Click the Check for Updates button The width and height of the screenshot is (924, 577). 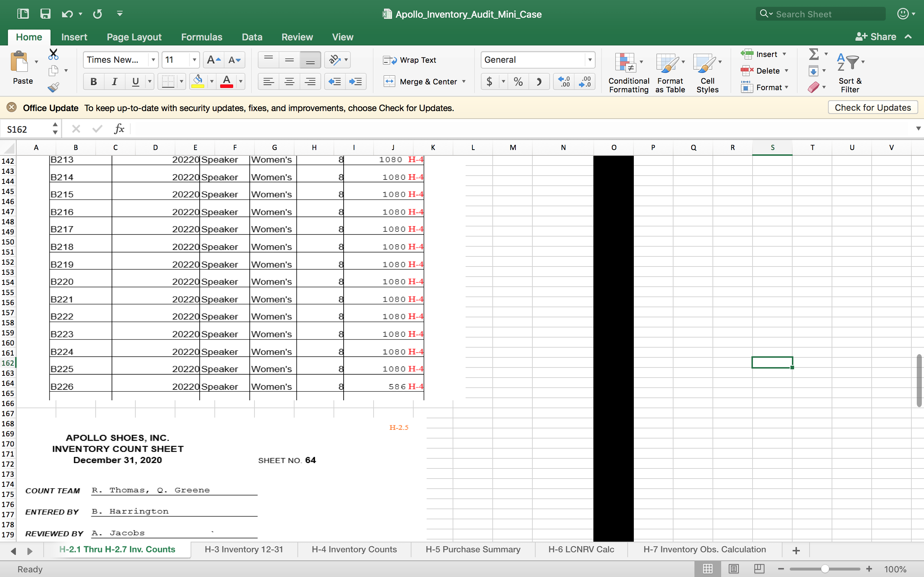(x=872, y=107)
